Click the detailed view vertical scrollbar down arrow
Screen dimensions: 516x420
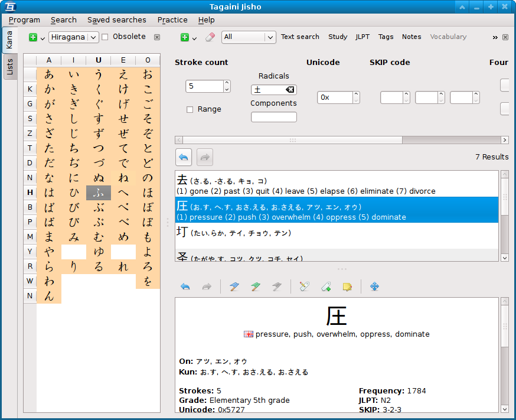click(504, 409)
